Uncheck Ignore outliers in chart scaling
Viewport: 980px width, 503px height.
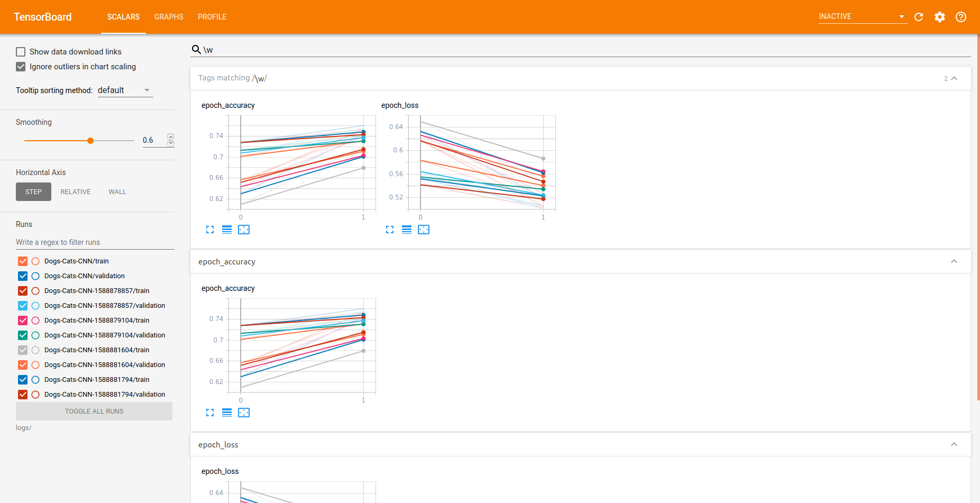coord(21,67)
